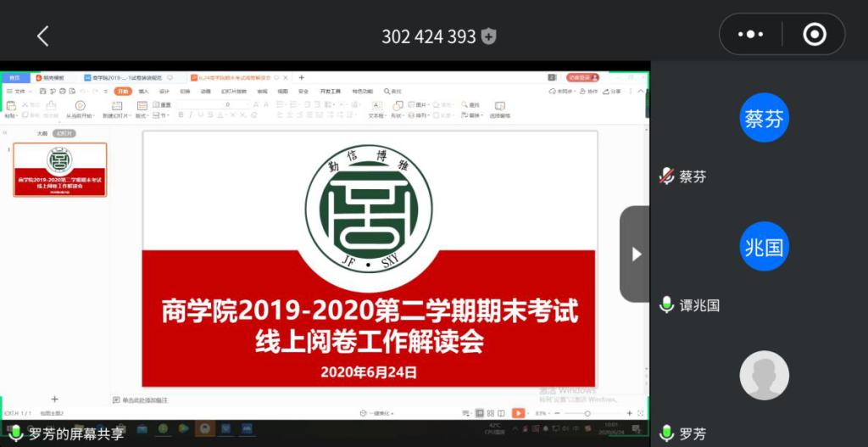The image size is (868, 447).
Task: Select the slide 1 thumbnail in the panel
Action: [59, 170]
